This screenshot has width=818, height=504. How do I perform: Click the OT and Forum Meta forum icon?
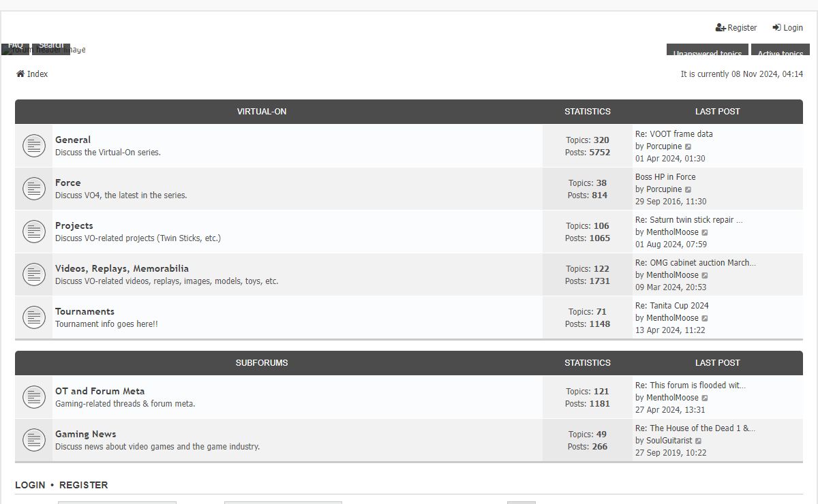(x=33, y=397)
